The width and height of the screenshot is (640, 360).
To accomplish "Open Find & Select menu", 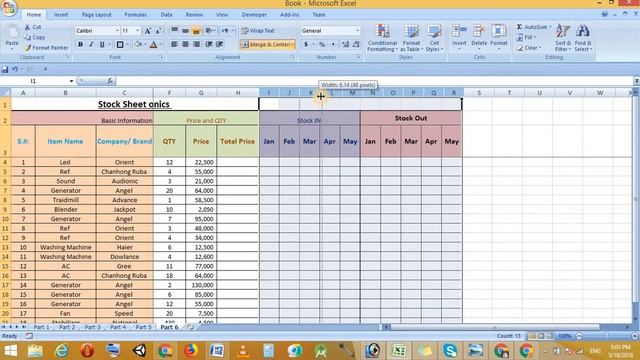I will pos(583,38).
